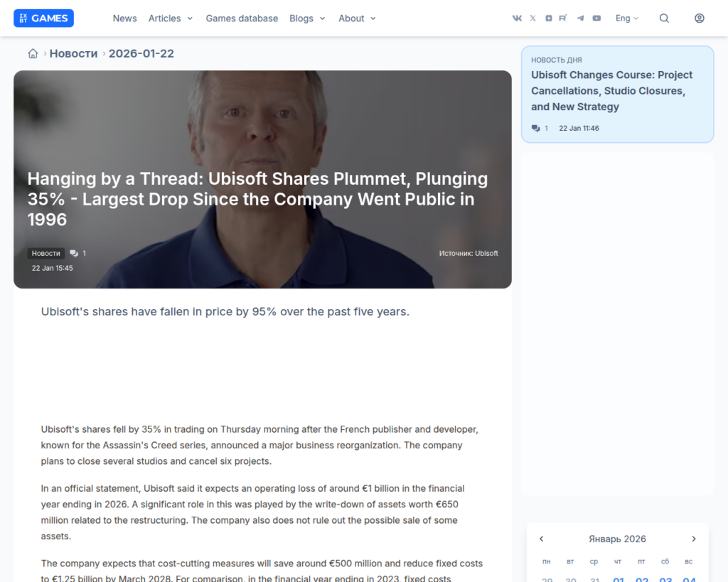Click the Rutube icon in header

(x=564, y=18)
